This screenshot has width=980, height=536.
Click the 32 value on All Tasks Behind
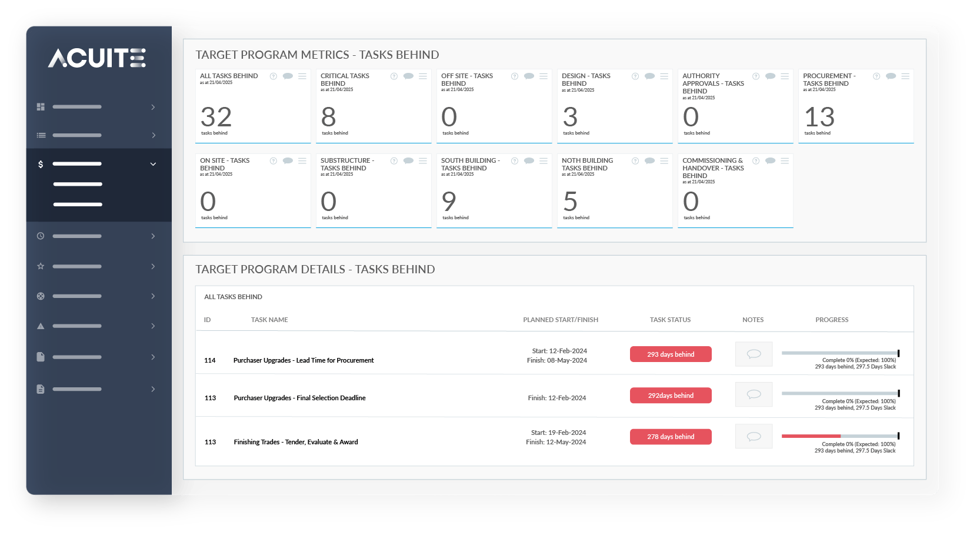click(216, 117)
